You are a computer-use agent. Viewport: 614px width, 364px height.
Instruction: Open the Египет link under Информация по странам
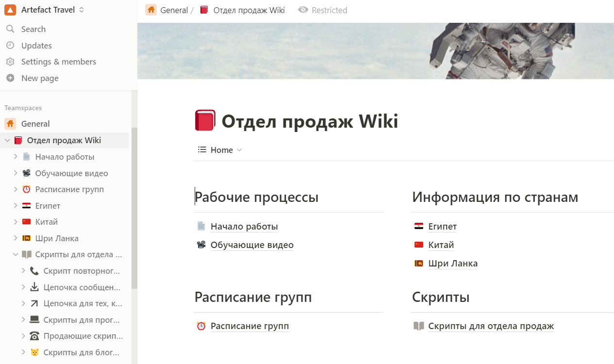[442, 227]
